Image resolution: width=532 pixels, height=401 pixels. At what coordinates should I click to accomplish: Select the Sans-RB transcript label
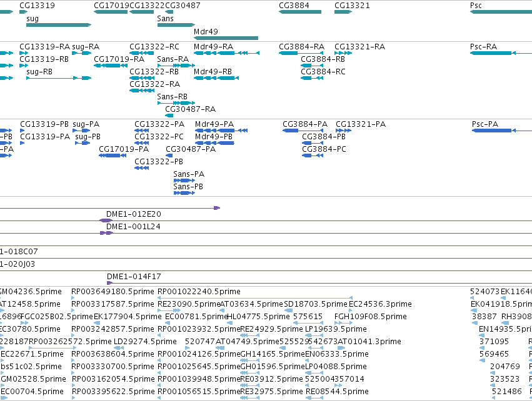pos(173,97)
